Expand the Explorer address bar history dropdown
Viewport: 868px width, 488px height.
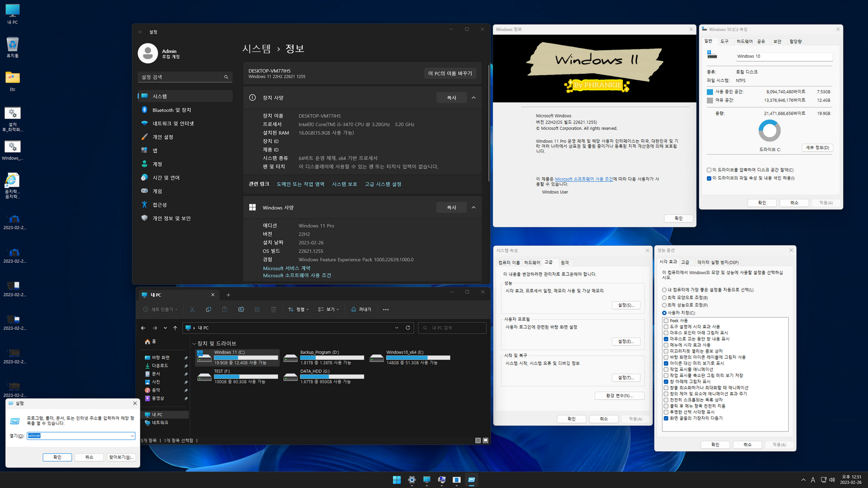[x=396, y=328]
